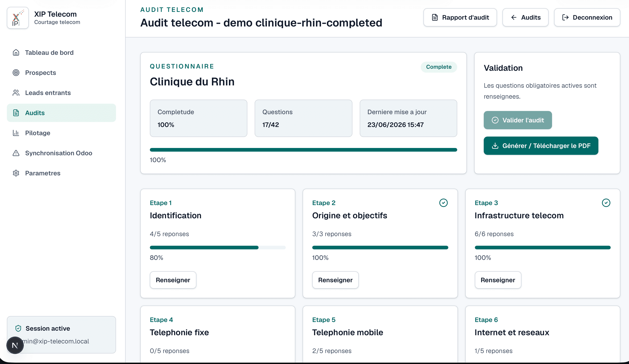Open Tableau de bord in the sidebar

click(61, 52)
